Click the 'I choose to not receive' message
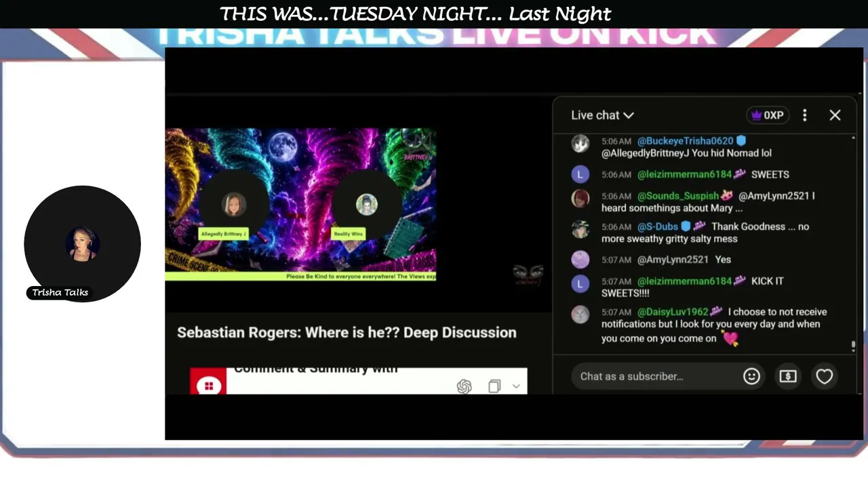 pyautogui.click(x=777, y=312)
